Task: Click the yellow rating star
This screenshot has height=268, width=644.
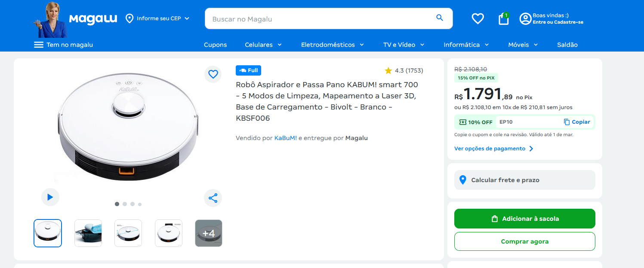Action: pyautogui.click(x=388, y=70)
